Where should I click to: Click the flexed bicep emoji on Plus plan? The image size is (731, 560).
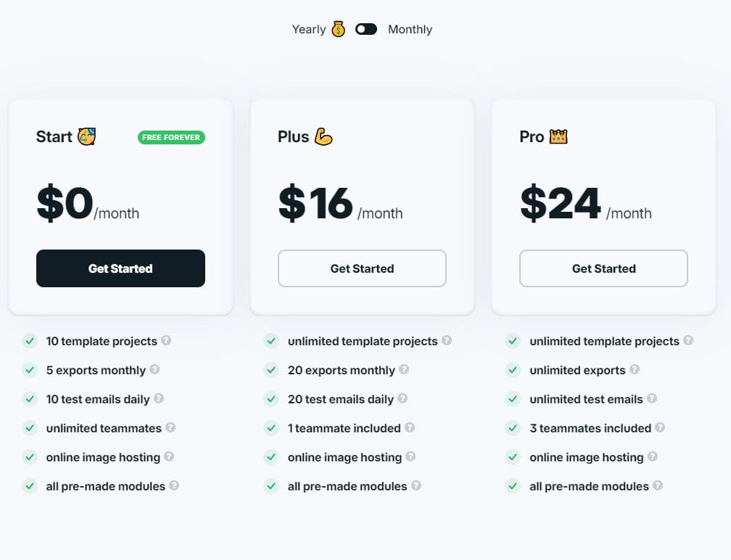(x=323, y=136)
